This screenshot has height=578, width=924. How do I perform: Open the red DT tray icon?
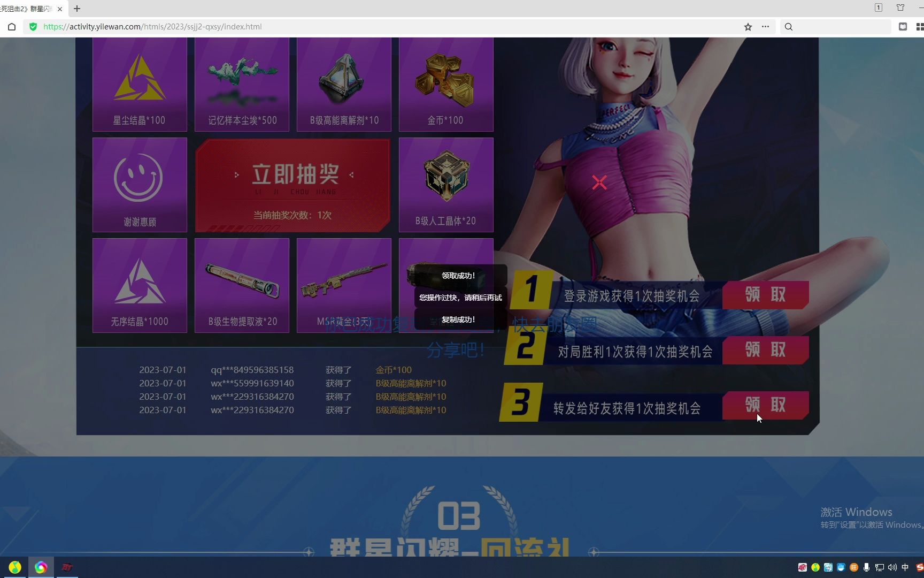802,567
